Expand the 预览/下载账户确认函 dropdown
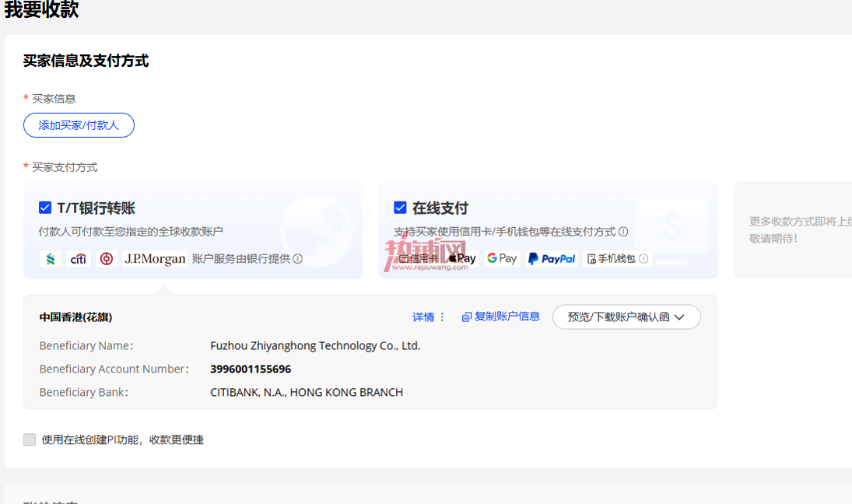Screen dimensions: 852x504 click(626, 317)
